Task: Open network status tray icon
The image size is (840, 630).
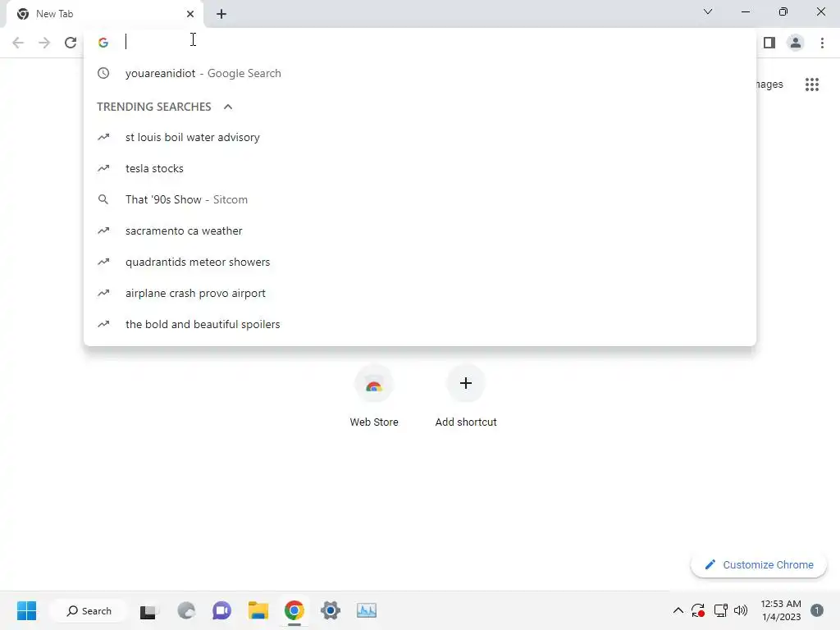Action: click(x=720, y=610)
